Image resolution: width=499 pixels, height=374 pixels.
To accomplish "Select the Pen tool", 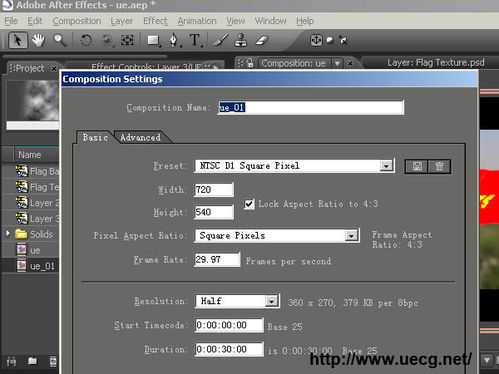I will pyautogui.click(x=173, y=40).
